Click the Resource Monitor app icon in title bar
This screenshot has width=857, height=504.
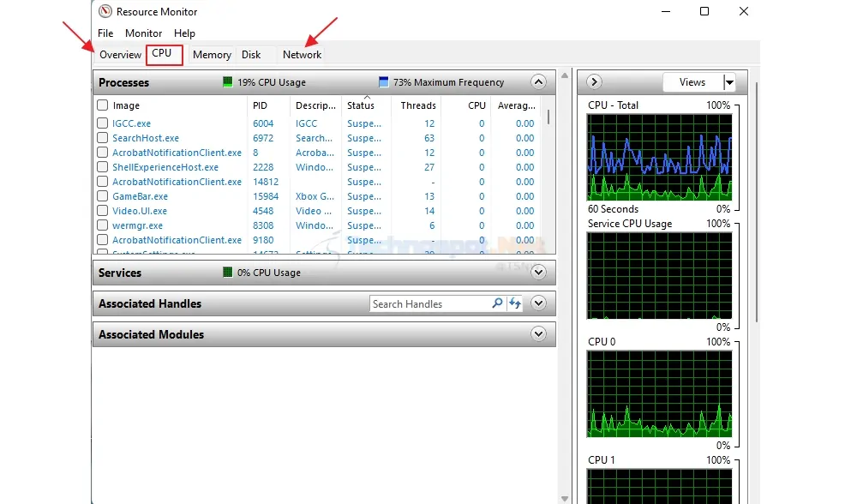click(x=105, y=11)
